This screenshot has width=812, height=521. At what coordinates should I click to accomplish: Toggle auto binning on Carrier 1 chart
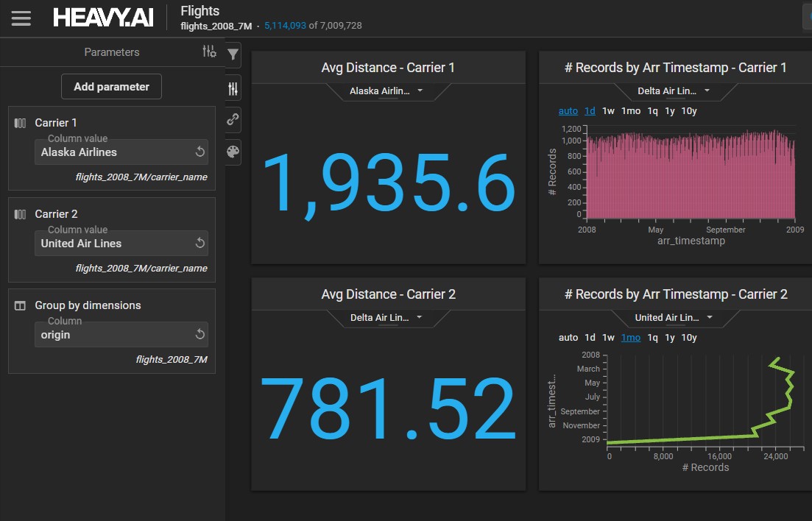(x=568, y=111)
